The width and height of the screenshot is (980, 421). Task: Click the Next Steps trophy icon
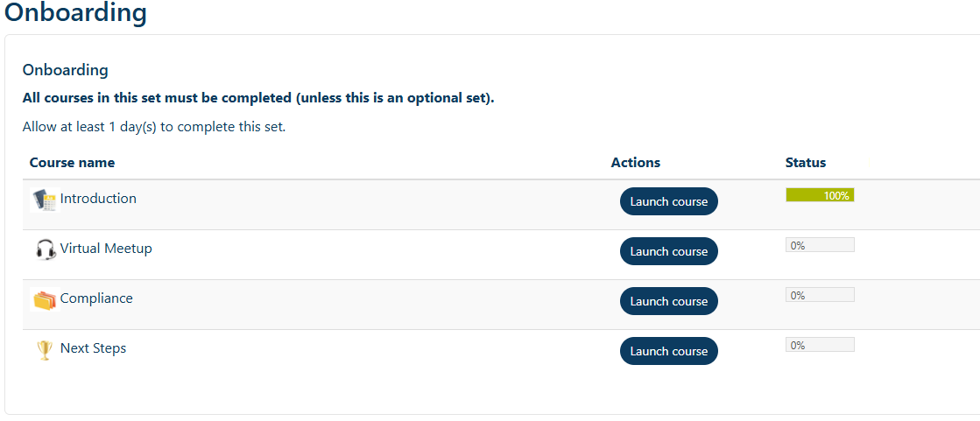(x=45, y=350)
